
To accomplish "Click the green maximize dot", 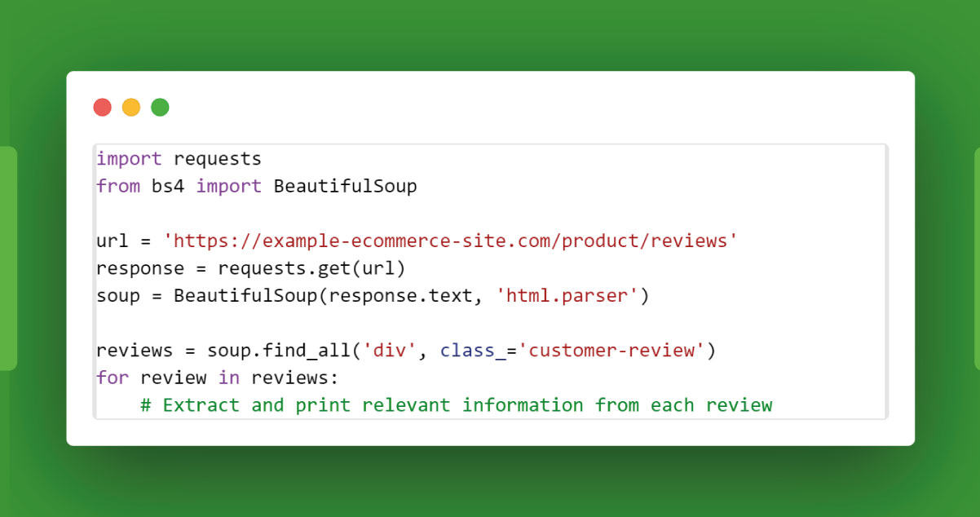I will coord(160,107).
